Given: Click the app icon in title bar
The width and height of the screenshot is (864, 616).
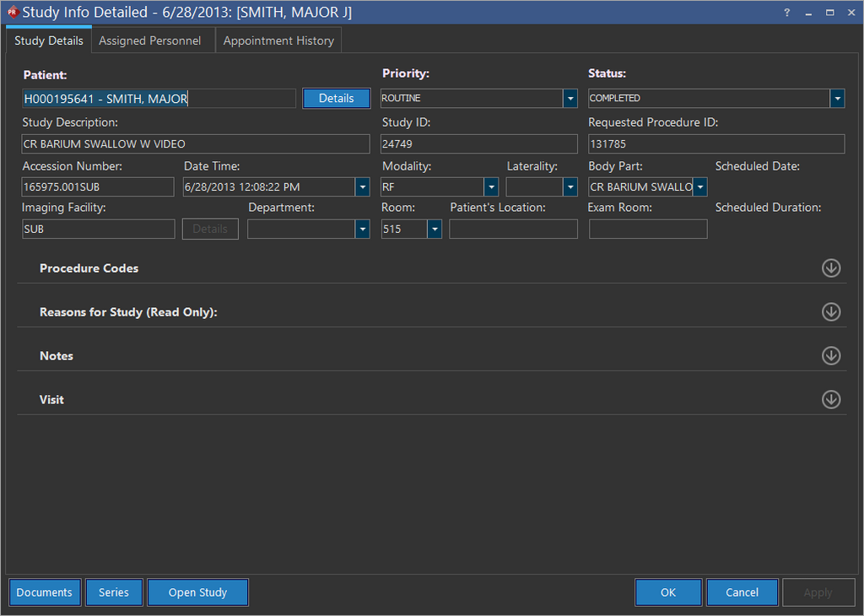Looking at the screenshot, I should (x=12, y=13).
